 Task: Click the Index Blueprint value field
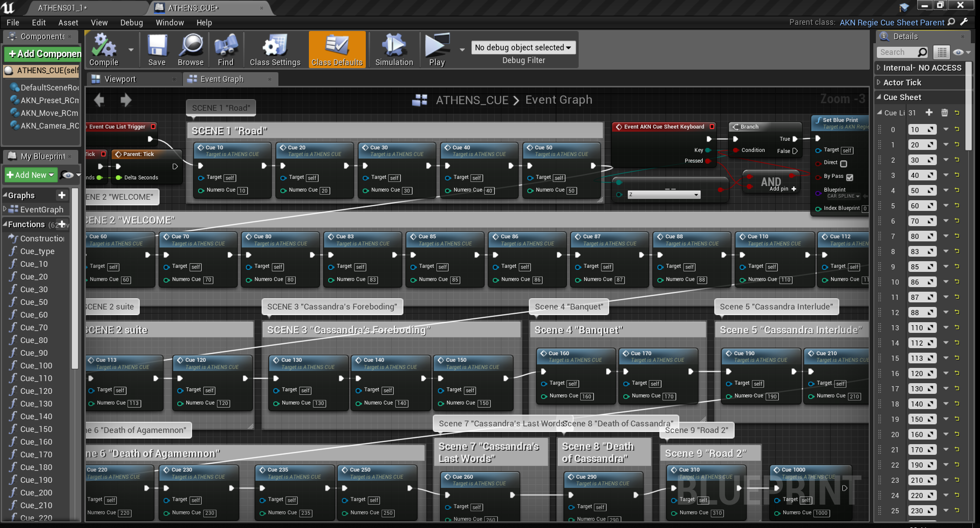pyautogui.click(x=865, y=208)
